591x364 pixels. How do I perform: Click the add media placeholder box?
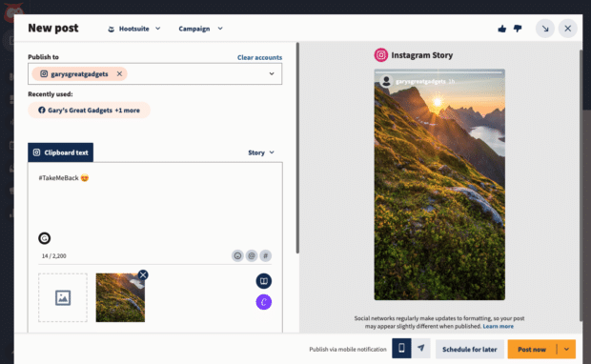click(63, 297)
